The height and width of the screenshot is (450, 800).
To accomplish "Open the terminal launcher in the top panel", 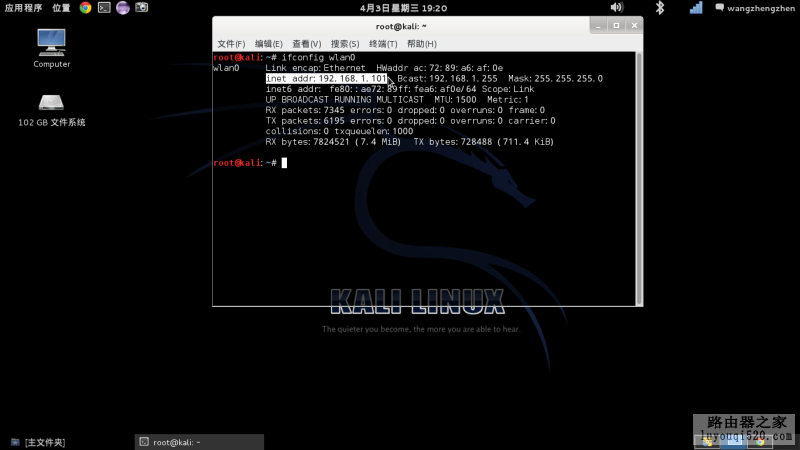I will pos(104,8).
